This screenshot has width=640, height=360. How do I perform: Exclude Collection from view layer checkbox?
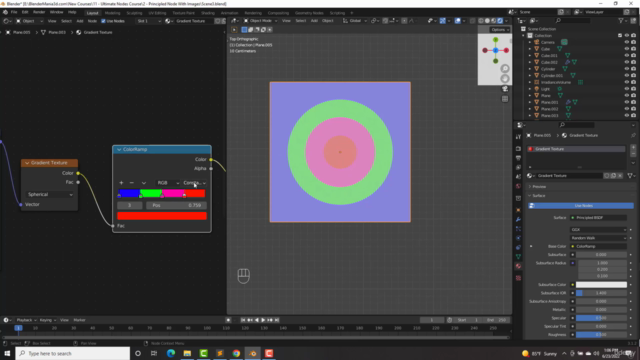620,36
